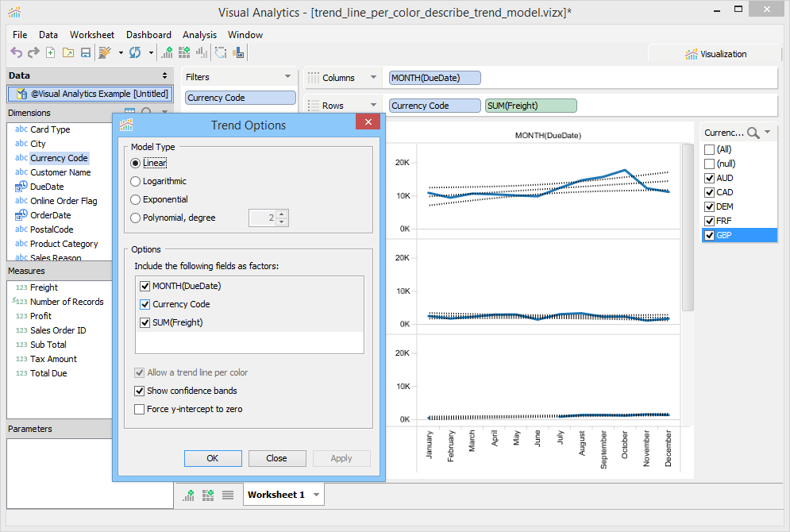Uncheck the Currency Code factor checkbox
Screen dimensions: 790x532
(x=145, y=304)
